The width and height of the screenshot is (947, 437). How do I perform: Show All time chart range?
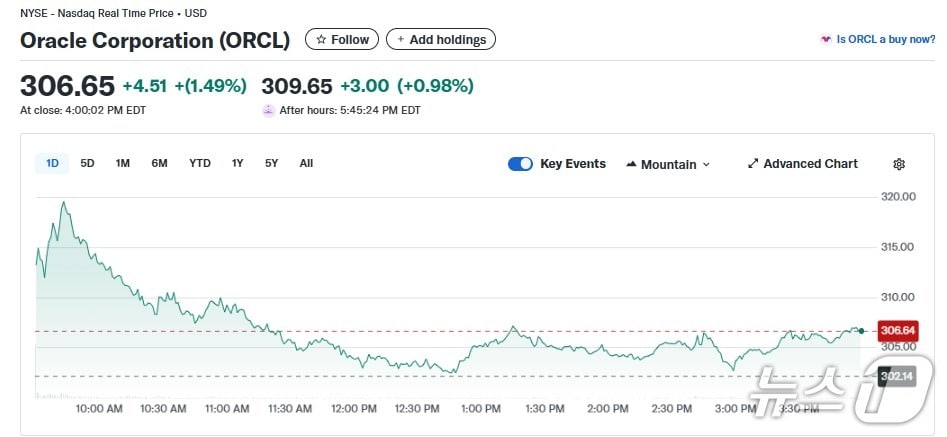(x=306, y=163)
